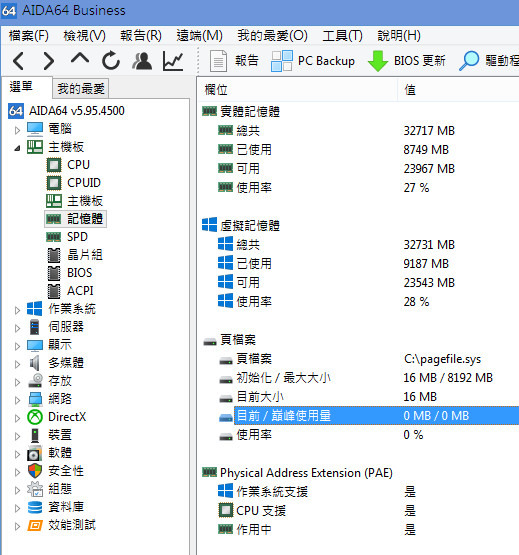Expand the 軟體 tree node
This screenshot has height=555, width=519.
tap(17, 454)
